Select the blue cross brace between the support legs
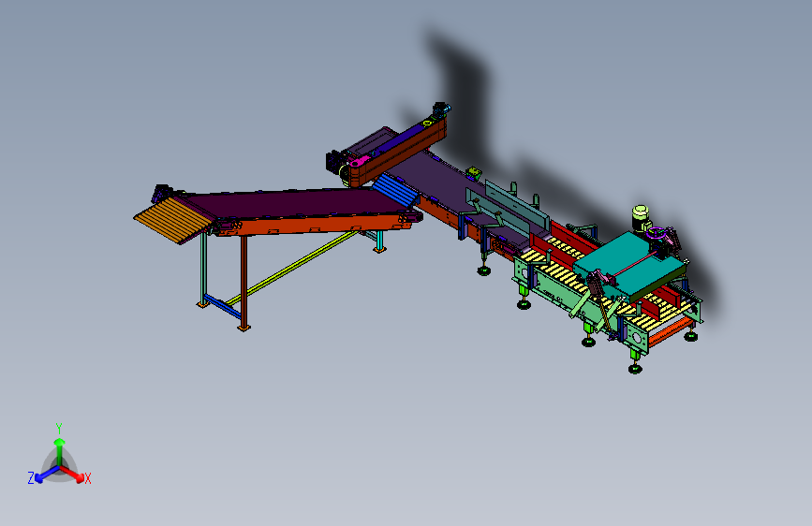This screenshot has height=526, width=812. pyautogui.click(x=222, y=306)
